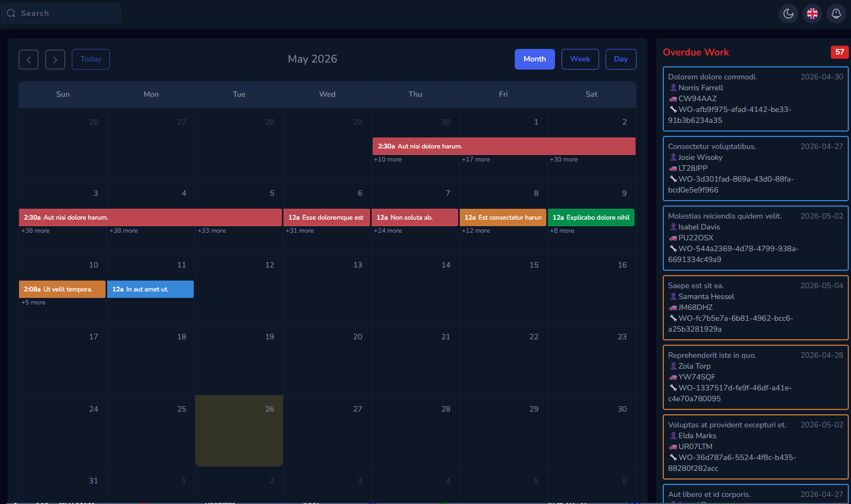Show +8 more events on May 9
Viewport: 851px width, 504px height.
562,231
